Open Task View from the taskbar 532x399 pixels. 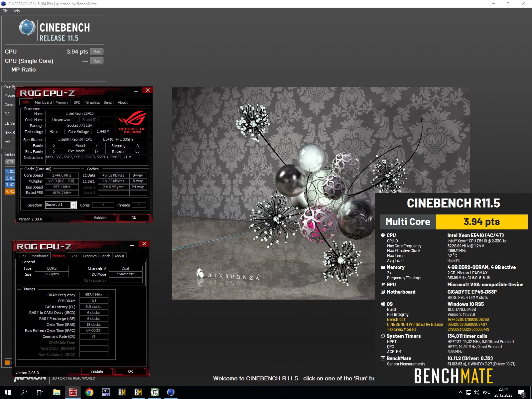40,392
